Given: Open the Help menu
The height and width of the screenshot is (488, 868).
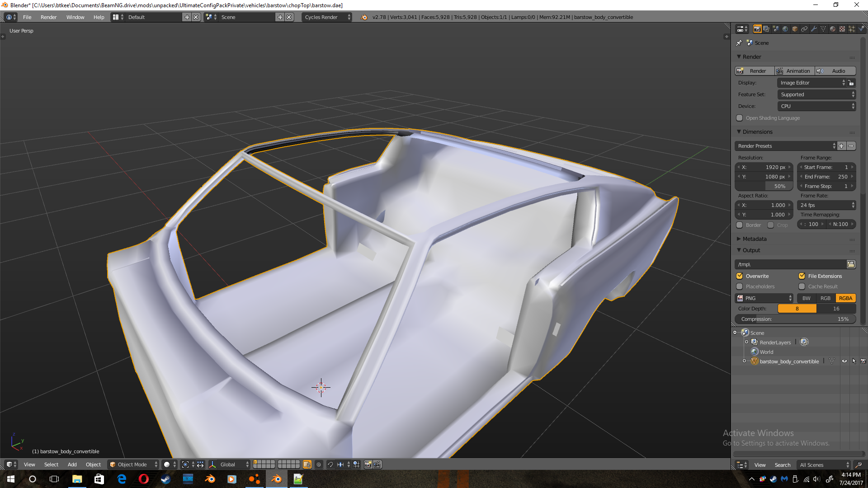Looking at the screenshot, I should coord(99,17).
